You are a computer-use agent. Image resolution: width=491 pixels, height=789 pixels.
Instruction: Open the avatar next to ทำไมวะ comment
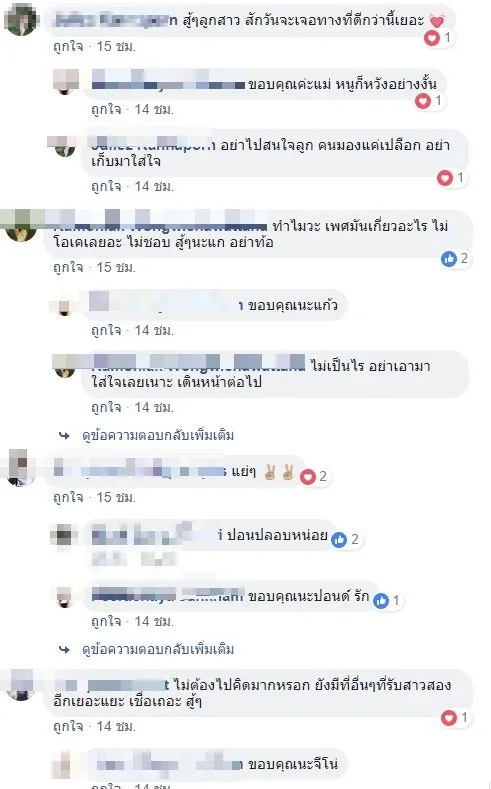click(21, 225)
